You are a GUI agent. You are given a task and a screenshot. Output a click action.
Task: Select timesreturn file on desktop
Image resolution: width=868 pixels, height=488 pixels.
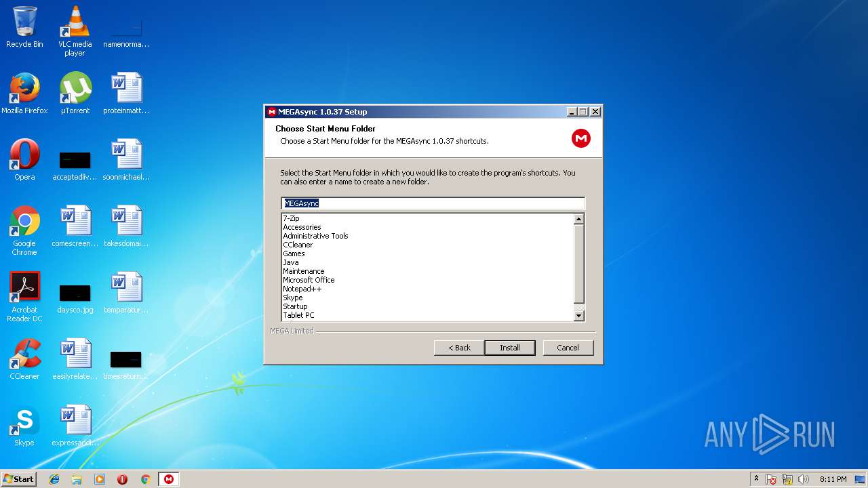(x=126, y=365)
